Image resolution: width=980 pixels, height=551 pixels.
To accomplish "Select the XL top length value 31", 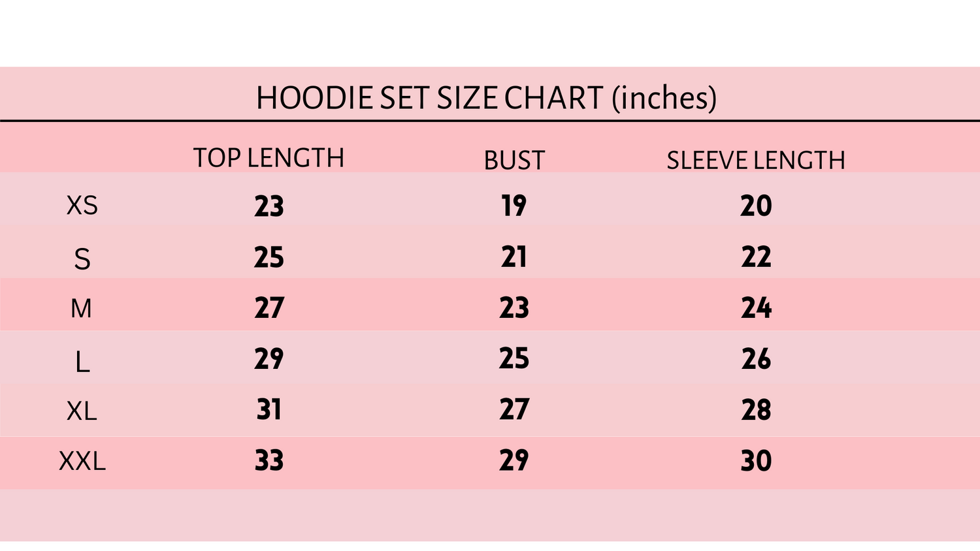I will tap(269, 410).
